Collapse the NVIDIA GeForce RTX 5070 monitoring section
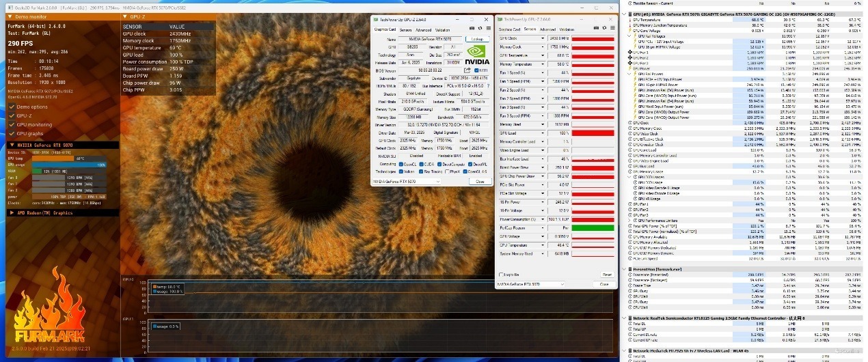This screenshot has width=868, height=362. point(12,145)
